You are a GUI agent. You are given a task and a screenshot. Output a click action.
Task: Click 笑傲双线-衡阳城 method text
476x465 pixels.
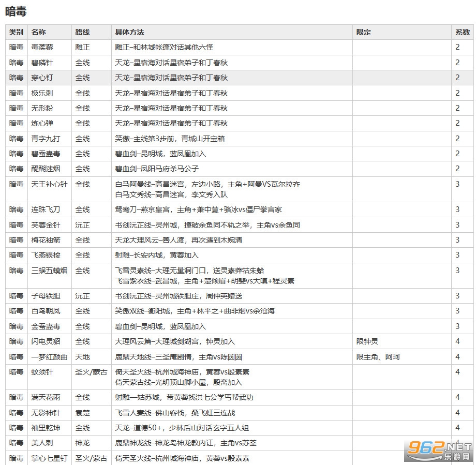pyautogui.click(x=195, y=311)
